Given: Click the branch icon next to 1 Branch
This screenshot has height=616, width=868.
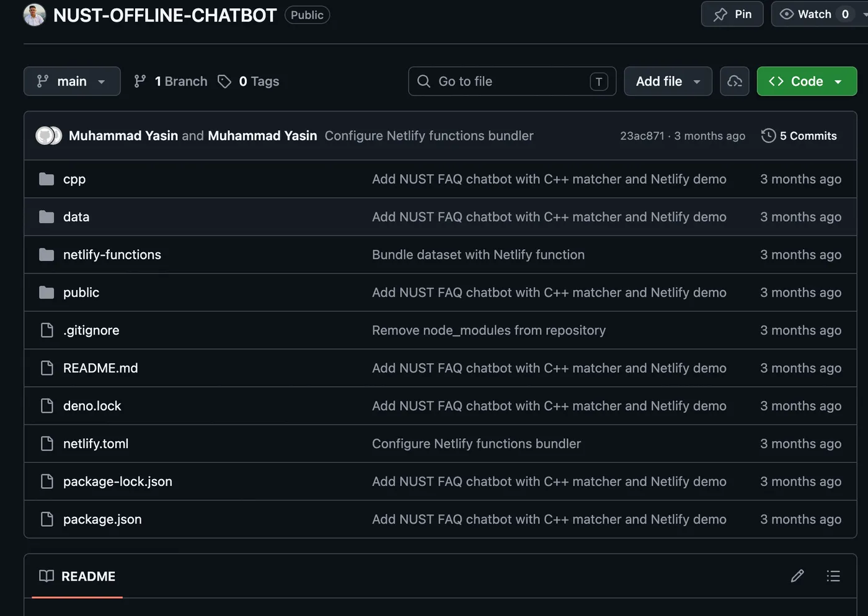Looking at the screenshot, I should coord(140,81).
